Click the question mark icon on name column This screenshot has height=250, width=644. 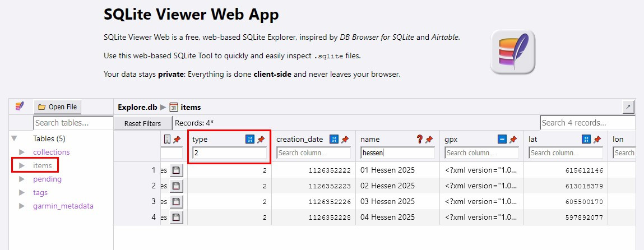tap(419, 140)
